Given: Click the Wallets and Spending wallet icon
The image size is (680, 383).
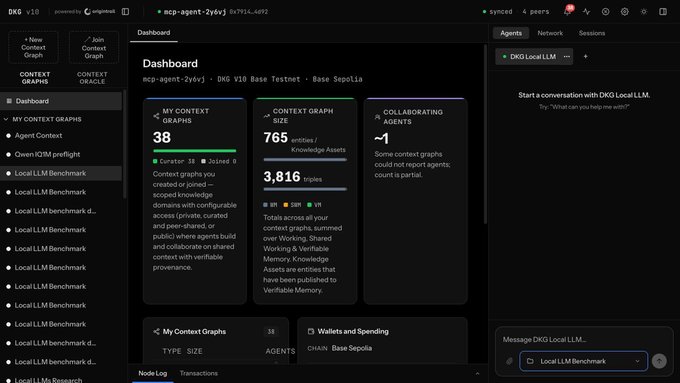Looking at the screenshot, I should pos(311,331).
